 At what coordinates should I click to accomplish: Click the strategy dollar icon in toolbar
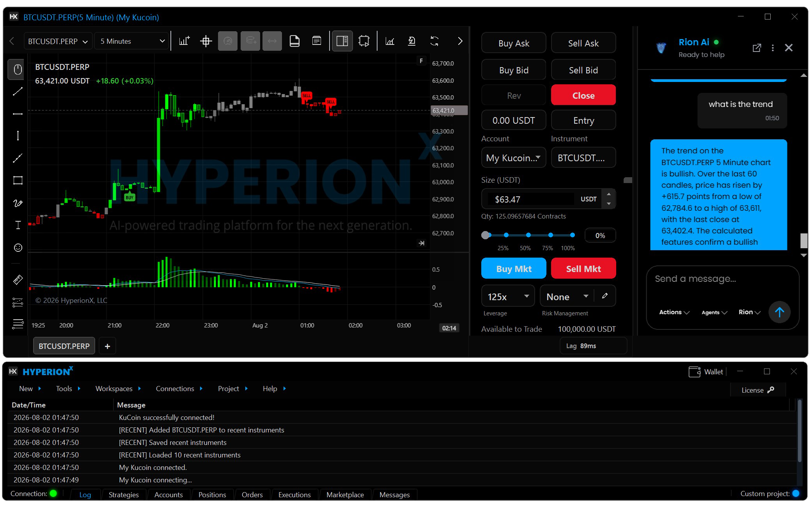411,41
